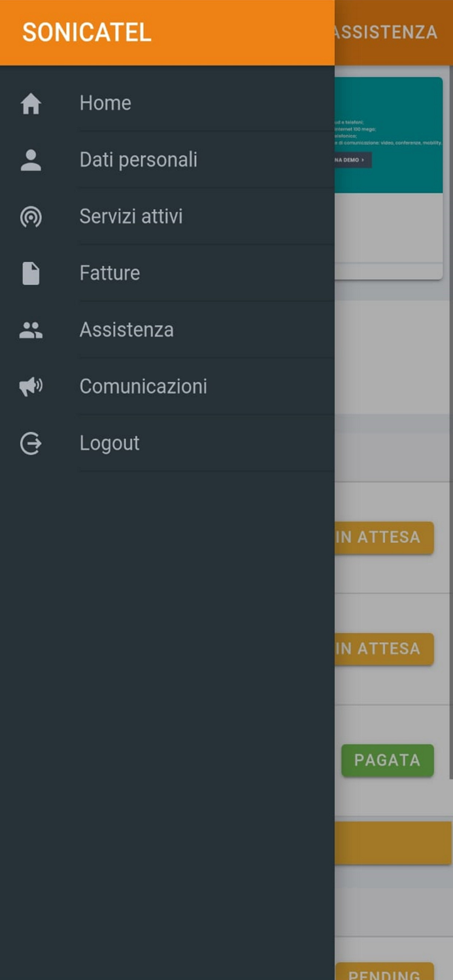Click the Dati personali person icon
The image size is (453, 980).
tap(31, 160)
